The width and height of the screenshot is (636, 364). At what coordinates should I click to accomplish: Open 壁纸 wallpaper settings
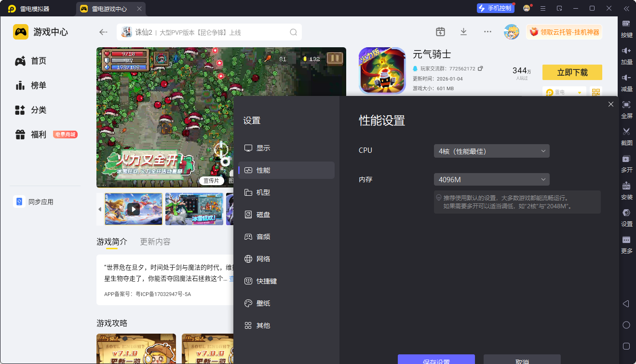point(286,303)
